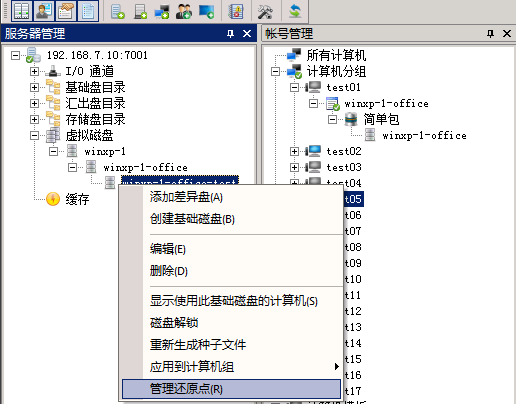This screenshot has height=404, width=516.
Task: Select the 缓存 tree item
Action: coord(77,199)
